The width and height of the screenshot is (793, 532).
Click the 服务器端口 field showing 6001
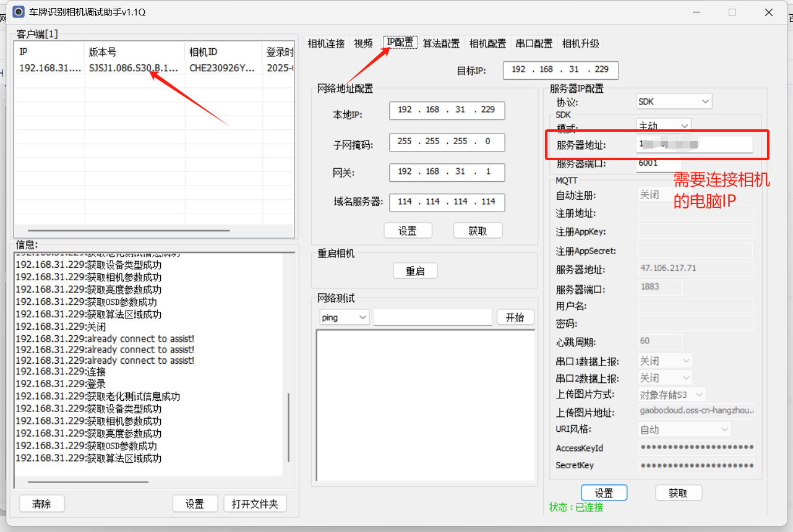click(659, 164)
